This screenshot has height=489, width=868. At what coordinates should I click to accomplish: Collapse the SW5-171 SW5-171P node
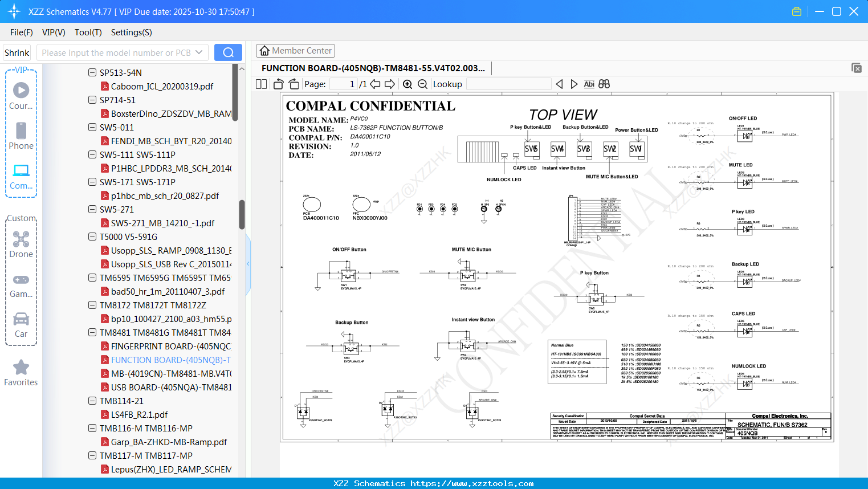(92, 182)
